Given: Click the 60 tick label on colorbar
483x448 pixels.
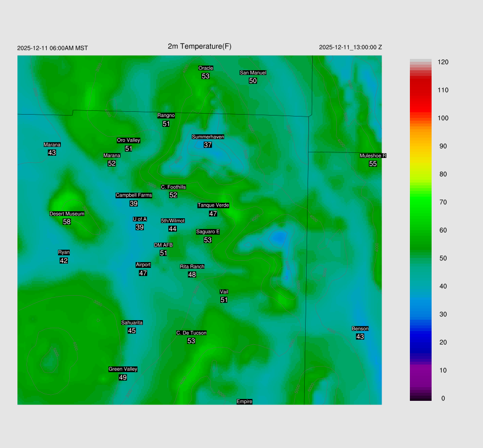Looking at the screenshot, I should [443, 230].
